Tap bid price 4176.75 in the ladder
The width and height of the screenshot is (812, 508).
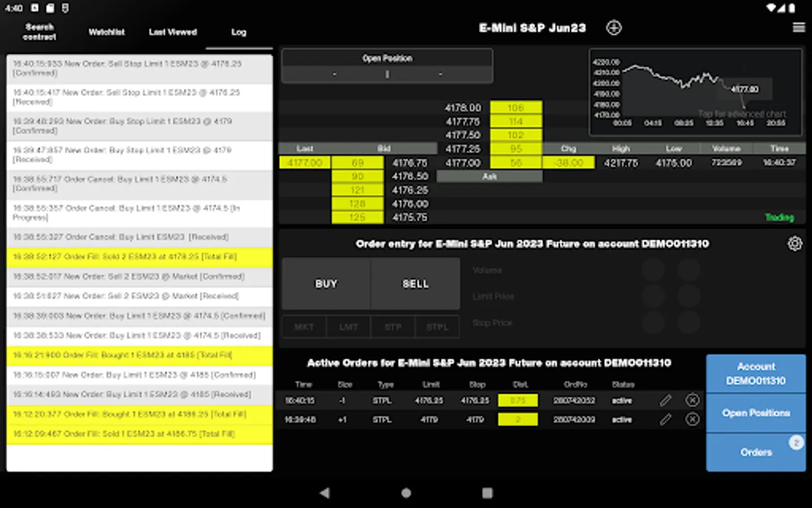[x=410, y=163]
